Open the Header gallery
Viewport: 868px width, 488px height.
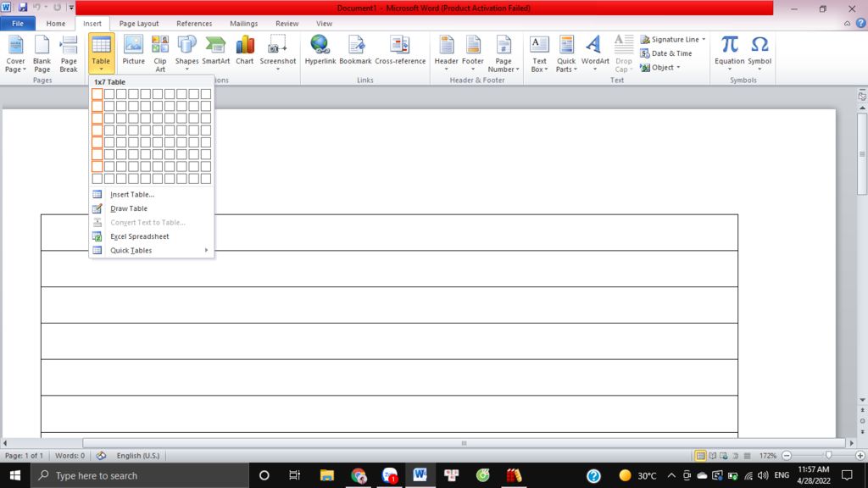446,53
